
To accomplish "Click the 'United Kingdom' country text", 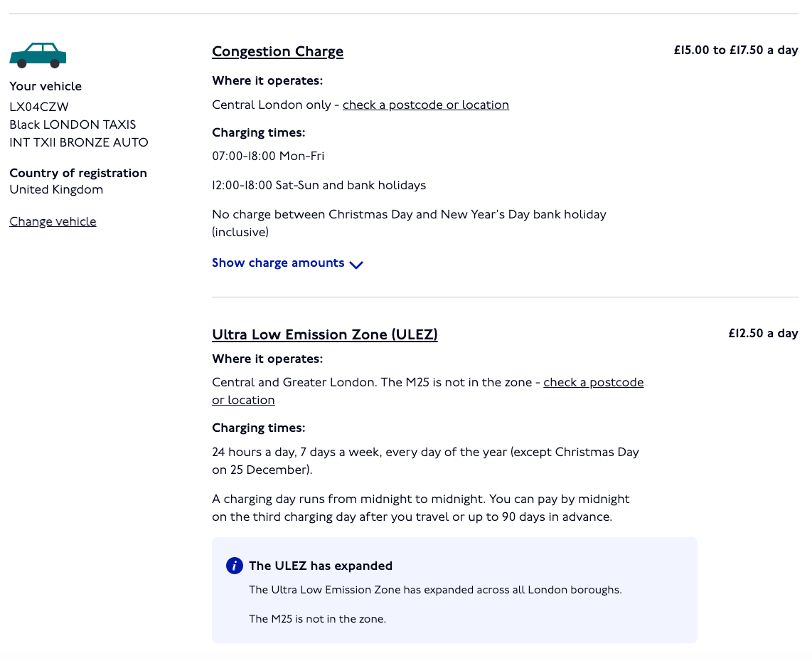I will click(x=56, y=189).
